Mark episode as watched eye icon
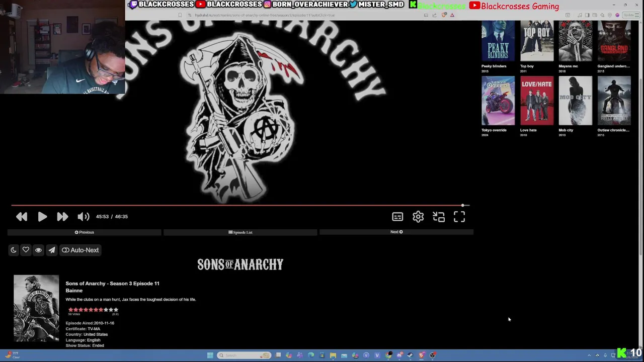Viewport: 644px width, 362px height. coord(38,250)
